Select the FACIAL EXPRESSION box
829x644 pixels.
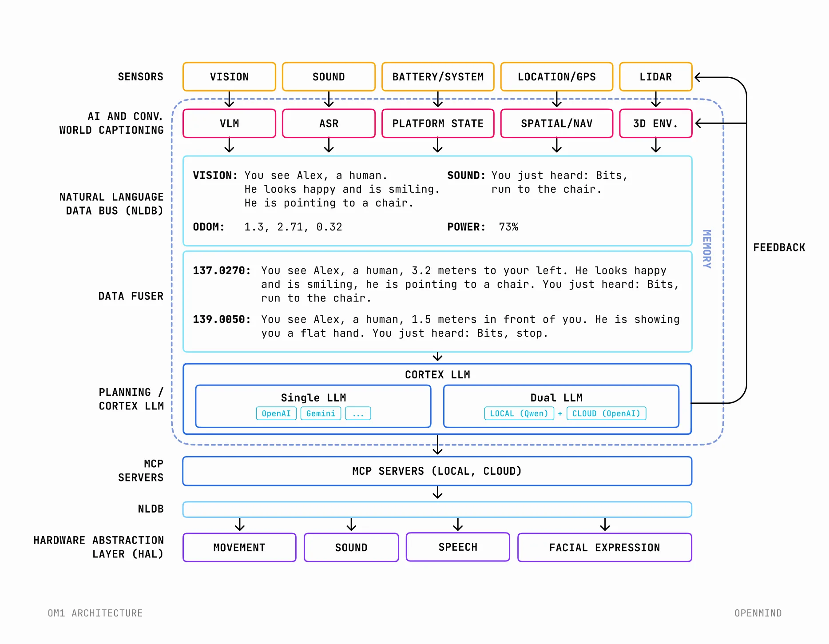(605, 548)
